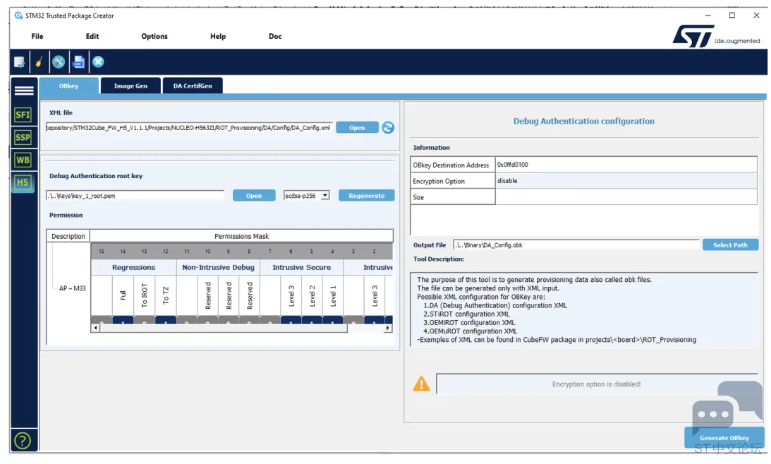Click the round blue X toolbar icon
This screenshot has height=464, width=771.
pyautogui.click(x=98, y=62)
